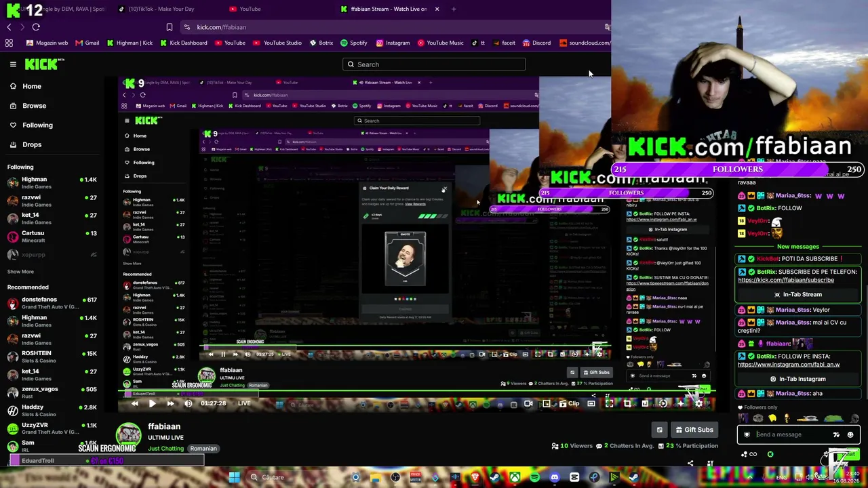Screen dimensions: 868x488
Task: Select the Romanian language tag
Action: (x=203, y=449)
